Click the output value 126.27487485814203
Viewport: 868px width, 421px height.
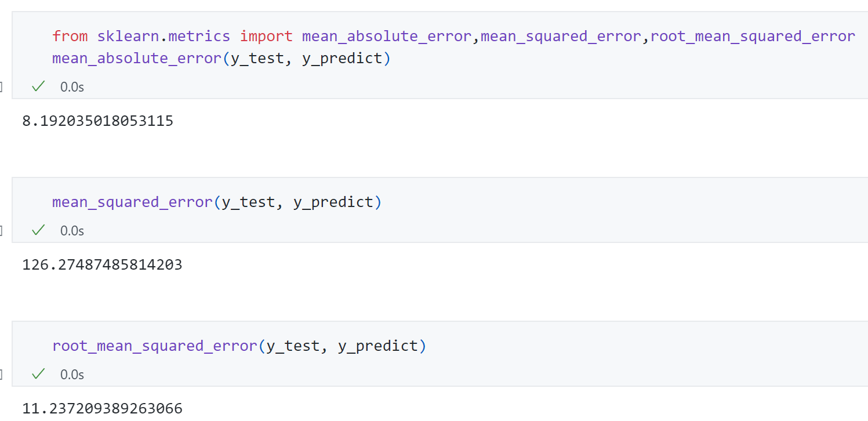(102, 264)
